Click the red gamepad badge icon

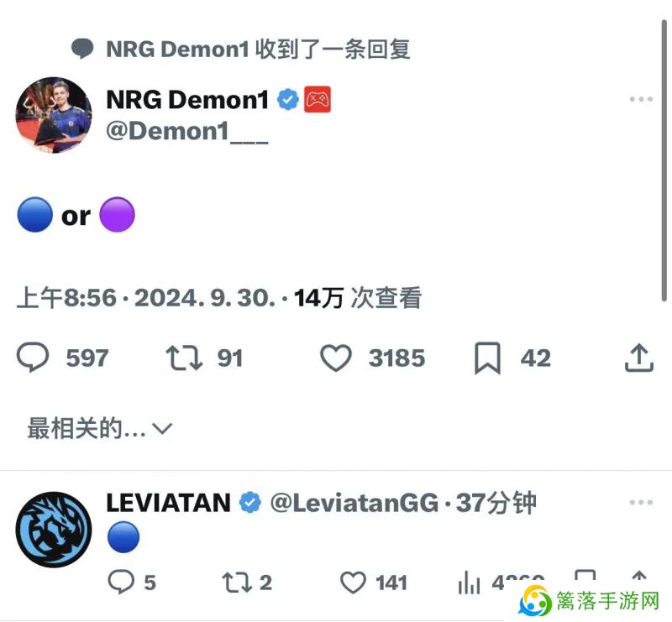click(x=318, y=99)
